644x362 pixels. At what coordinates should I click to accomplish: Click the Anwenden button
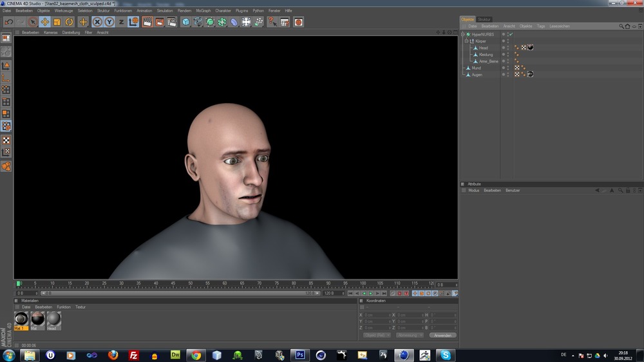pos(442,335)
